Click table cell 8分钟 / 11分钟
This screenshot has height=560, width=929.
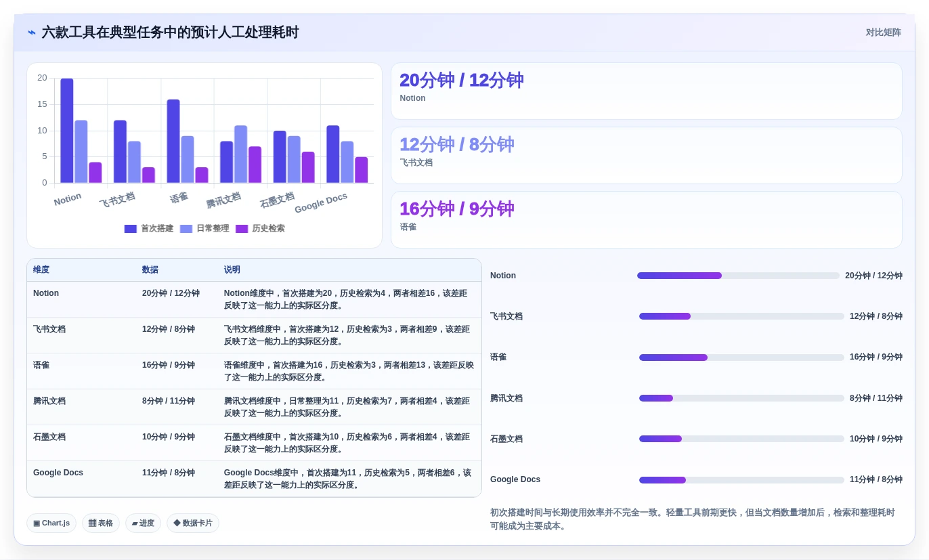[x=169, y=401]
